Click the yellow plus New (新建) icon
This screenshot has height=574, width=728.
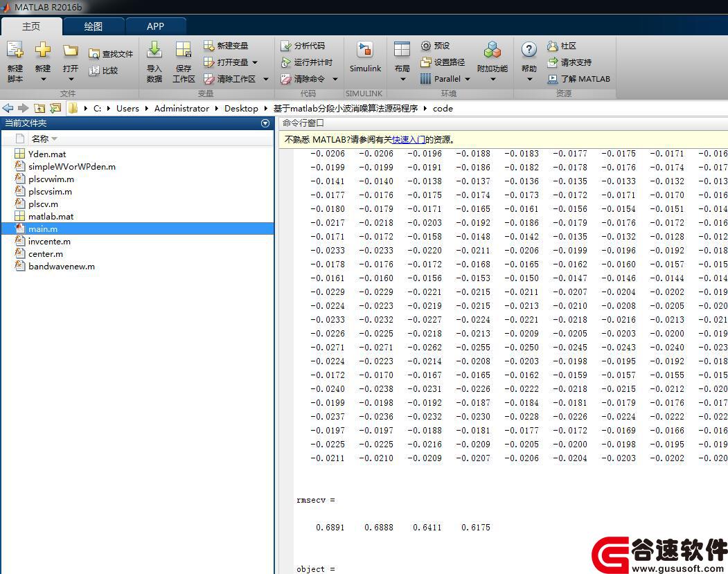coord(43,49)
